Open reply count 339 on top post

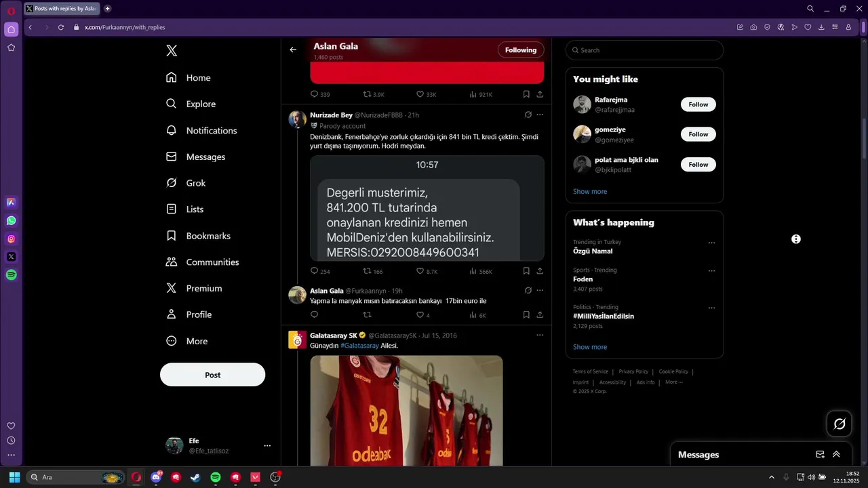point(320,94)
